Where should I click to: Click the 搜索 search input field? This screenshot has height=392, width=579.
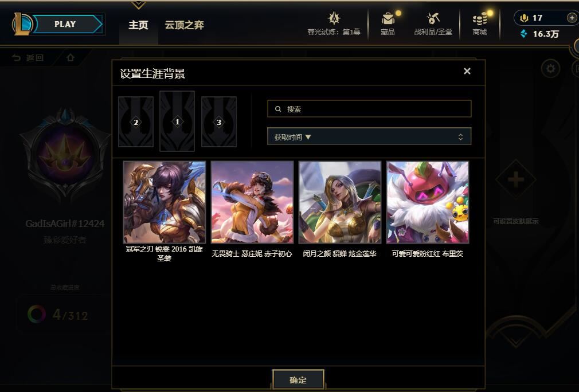(369, 109)
